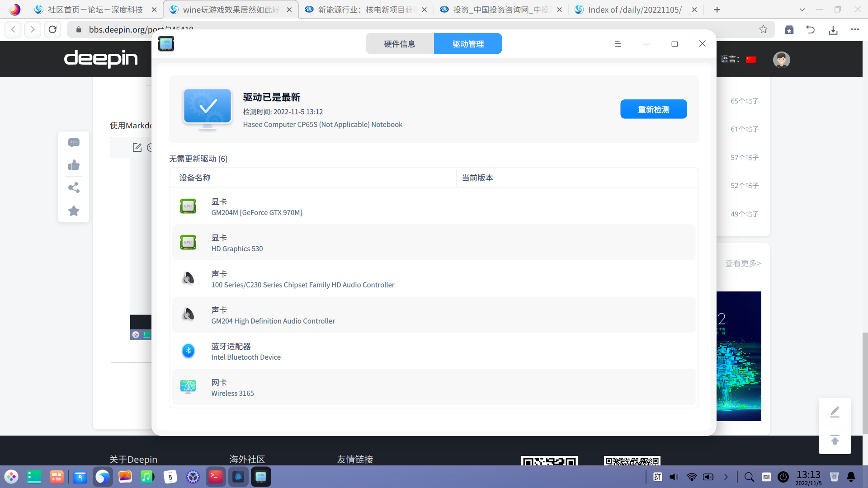
Task: Click the Intel Bluetooth Device icon
Action: tap(188, 351)
